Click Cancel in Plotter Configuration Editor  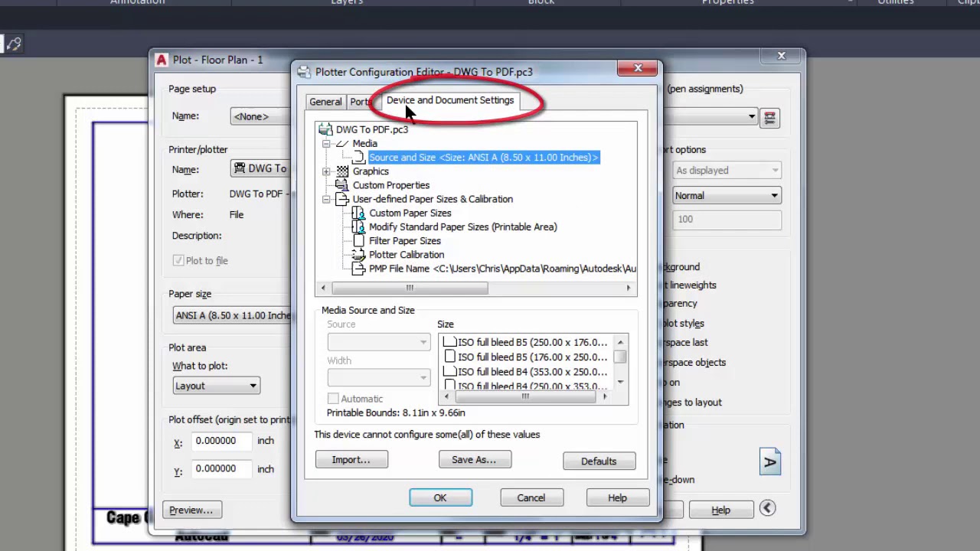coord(531,498)
